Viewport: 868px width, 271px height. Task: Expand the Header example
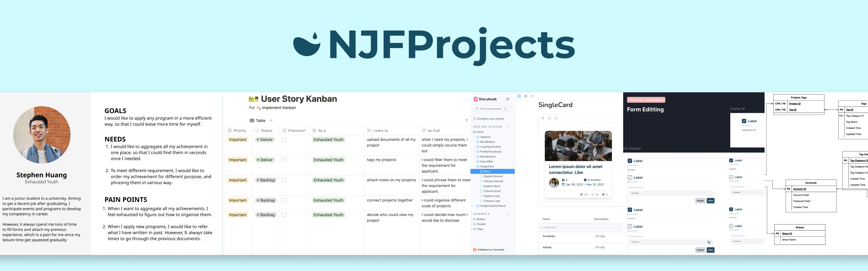(479, 224)
